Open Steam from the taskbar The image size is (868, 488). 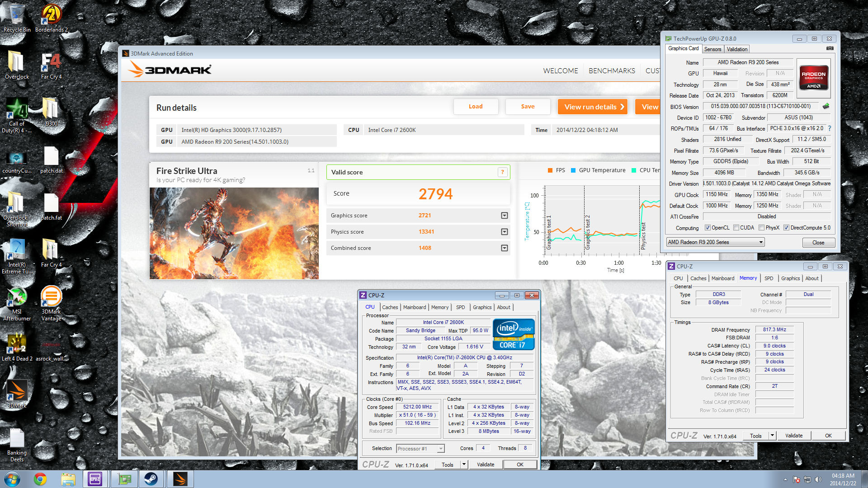click(151, 479)
